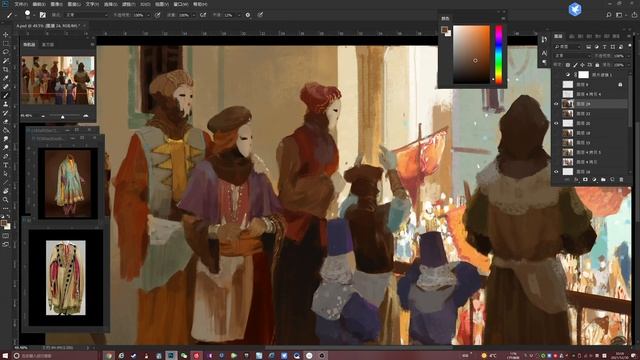640x360 pixels.
Task: Select the Eyedropper tool
Action: coord(6,78)
